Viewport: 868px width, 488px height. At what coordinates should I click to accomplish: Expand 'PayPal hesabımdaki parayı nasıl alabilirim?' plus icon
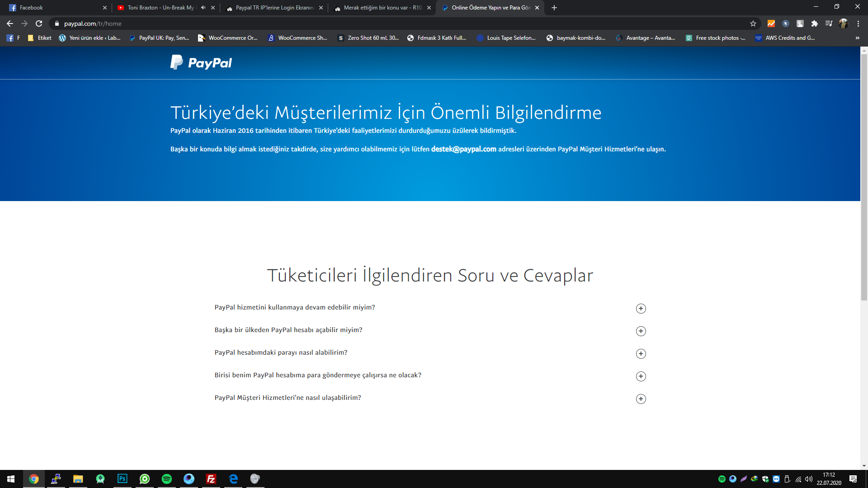pos(641,354)
